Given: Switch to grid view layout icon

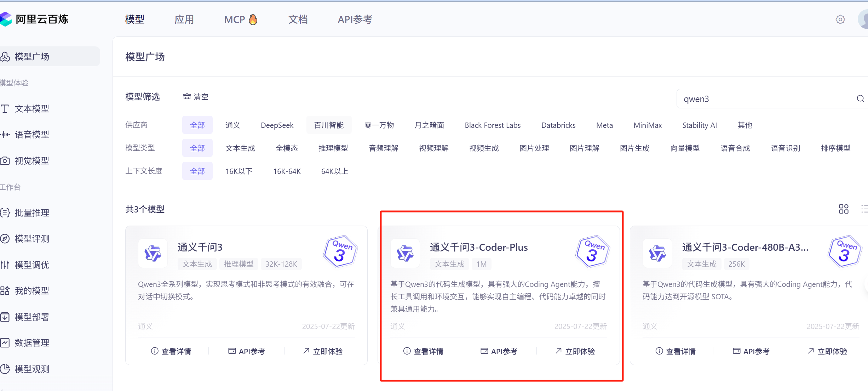Looking at the screenshot, I should click(x=844, y=209).
